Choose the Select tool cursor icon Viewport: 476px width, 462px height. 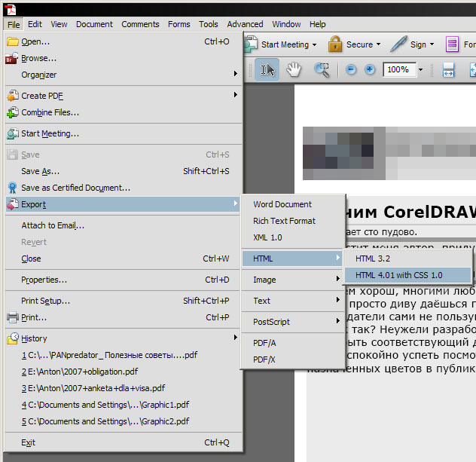point(267,70)
